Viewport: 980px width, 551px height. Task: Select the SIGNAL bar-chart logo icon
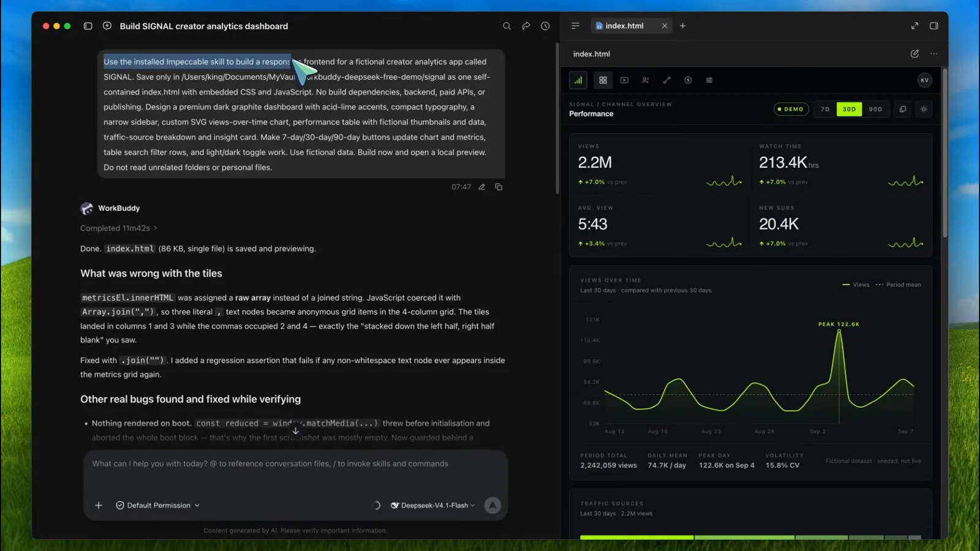578,80
